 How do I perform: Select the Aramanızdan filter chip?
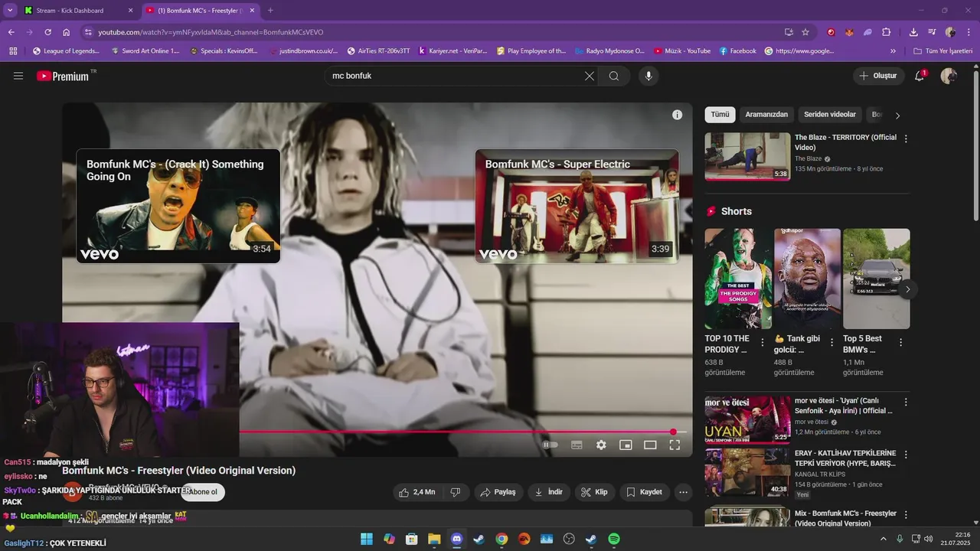766,115
